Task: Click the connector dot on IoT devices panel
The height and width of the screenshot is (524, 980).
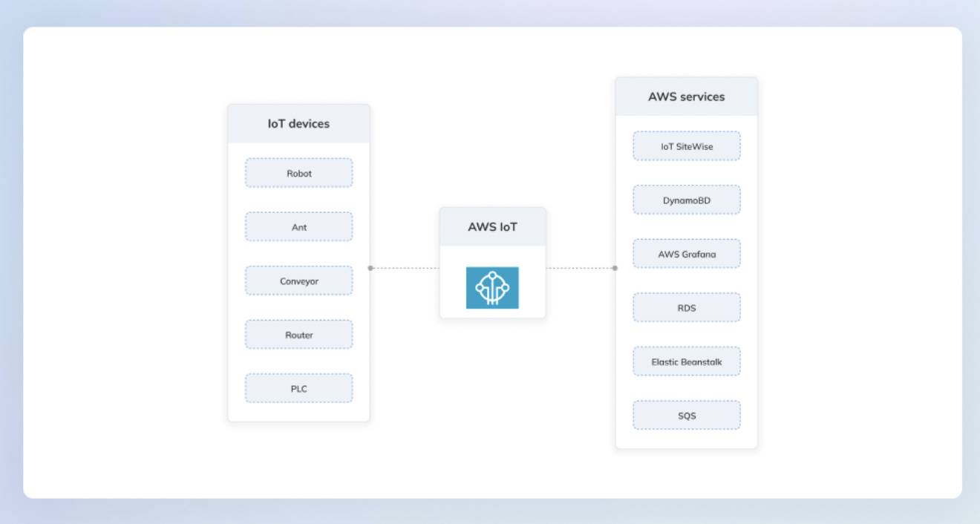Action: click(370, 268)
